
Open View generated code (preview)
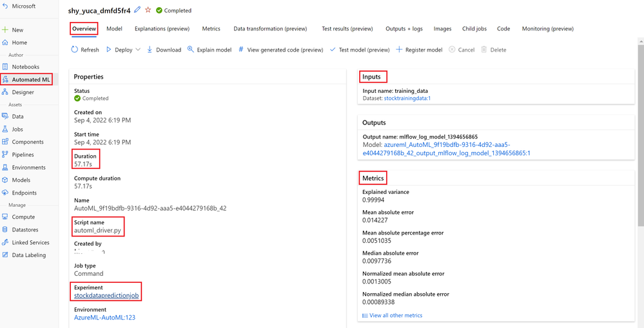(281, 50)
